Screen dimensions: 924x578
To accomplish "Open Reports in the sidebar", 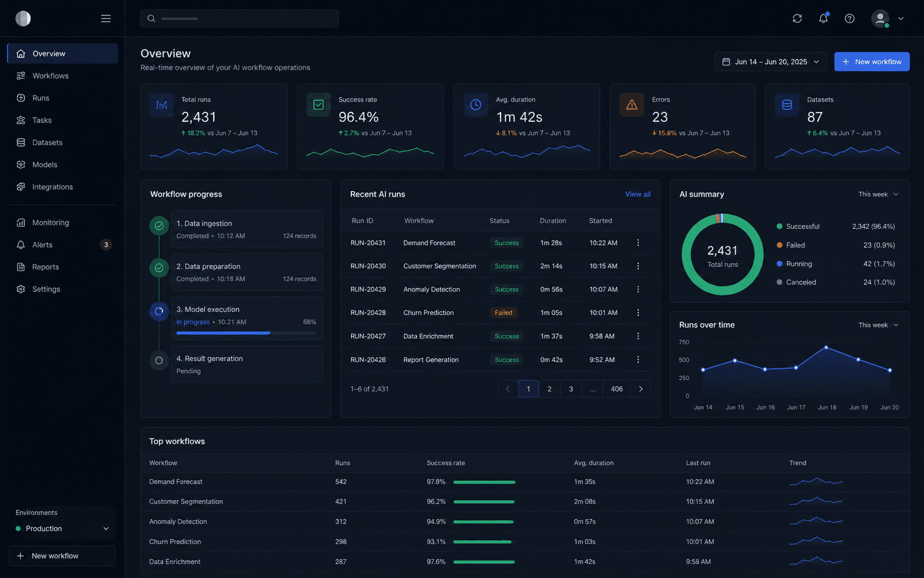I will coord(62,267).
